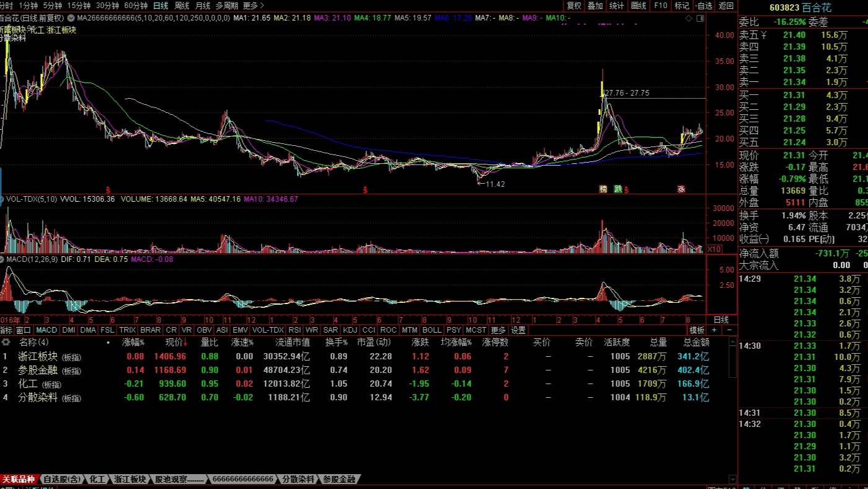The image size is (868, 489).
Task: Select the MCST indicator tab
Action: point(476,330)
